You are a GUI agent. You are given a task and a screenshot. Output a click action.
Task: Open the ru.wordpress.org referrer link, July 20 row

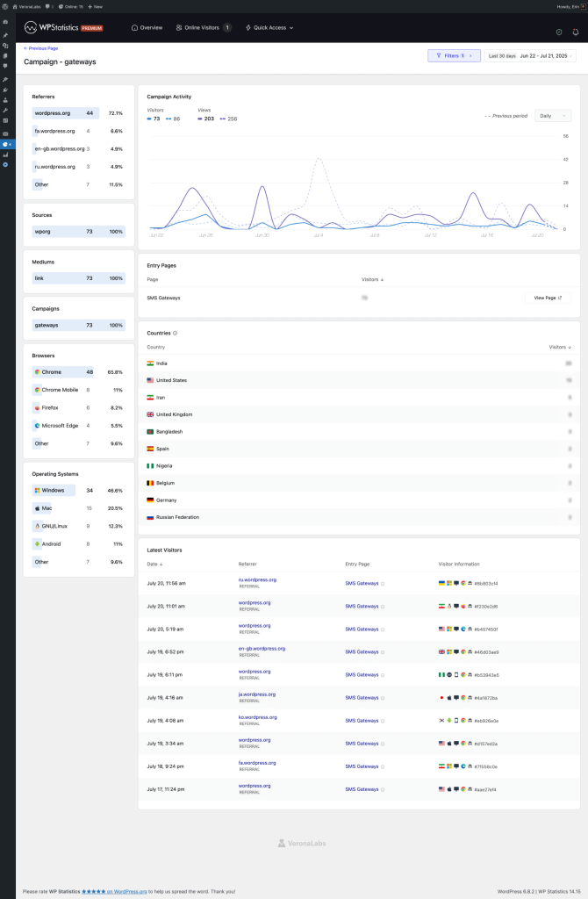257,579
